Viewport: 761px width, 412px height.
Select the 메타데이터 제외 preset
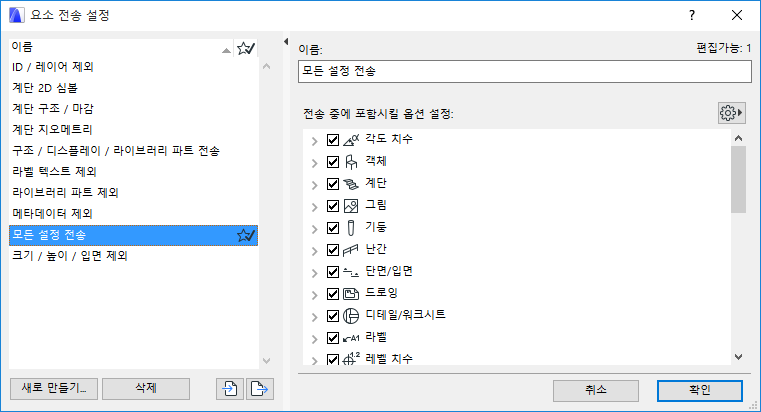(133, 214)
